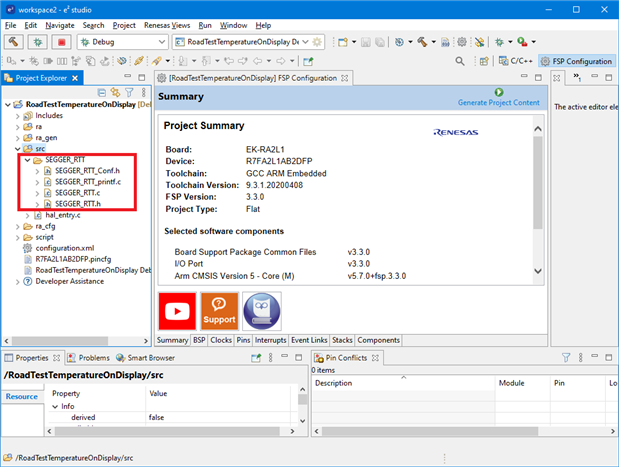Open the Renesas Views menu
This screenshot has height=467, width=619.
point(165,24)
